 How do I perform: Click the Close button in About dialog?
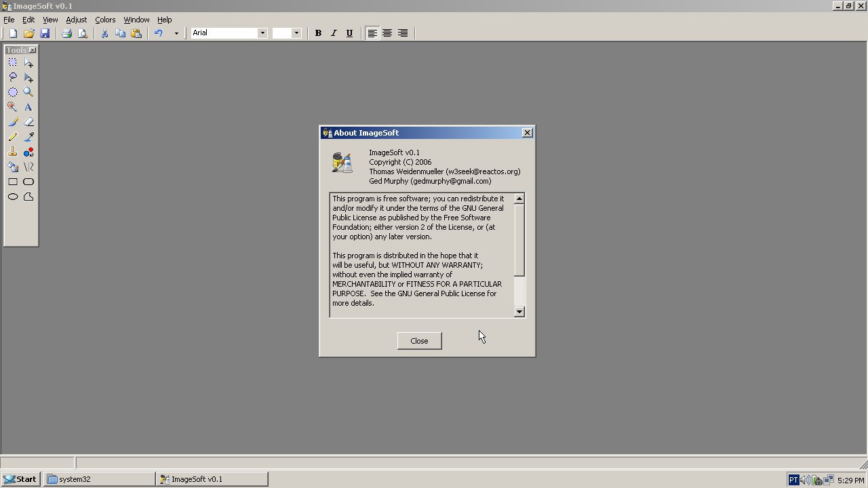click(419, 341)
